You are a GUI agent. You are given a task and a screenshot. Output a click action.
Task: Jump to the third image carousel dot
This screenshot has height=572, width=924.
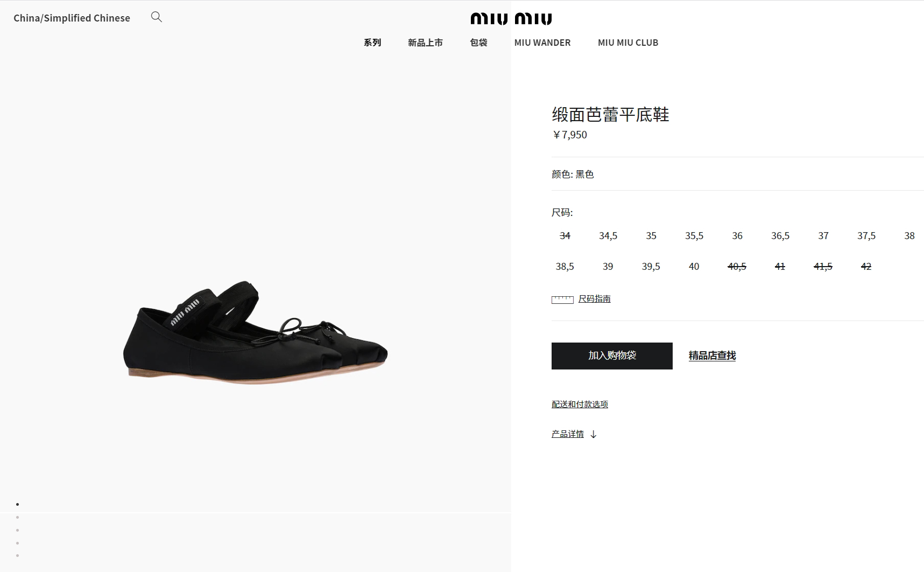[17, 530]
